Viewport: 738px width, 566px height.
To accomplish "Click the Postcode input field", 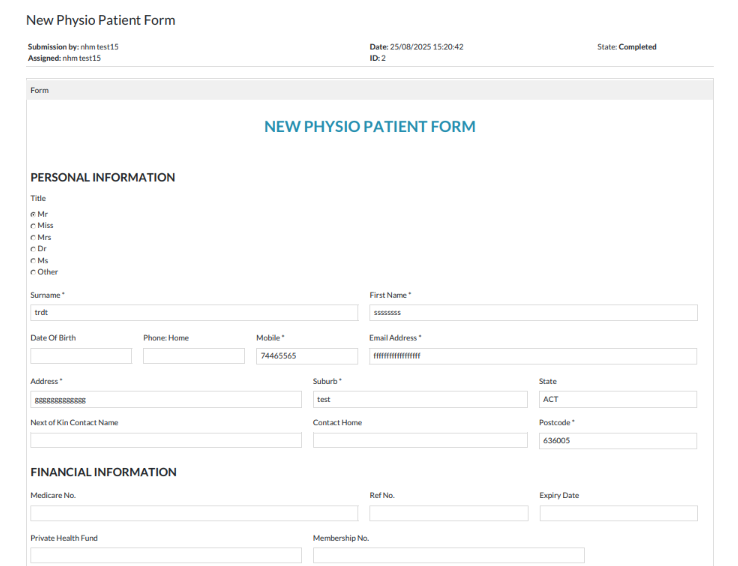I will 617,441.
